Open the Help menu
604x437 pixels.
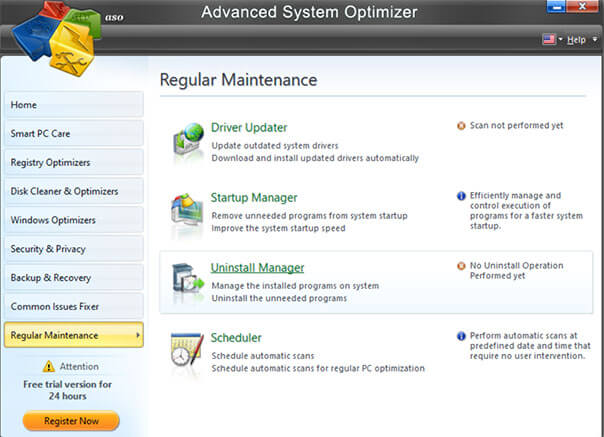coord(576,40)
